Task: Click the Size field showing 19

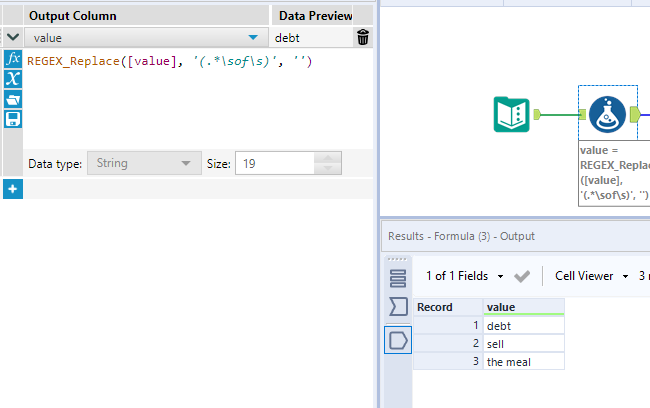Action: pyautogui.click(x=275, y=163)
